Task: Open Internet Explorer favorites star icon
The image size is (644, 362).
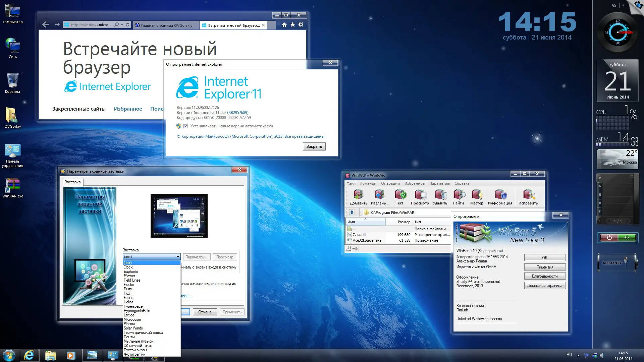Action: pyautogui.click(x=292, y=24)
